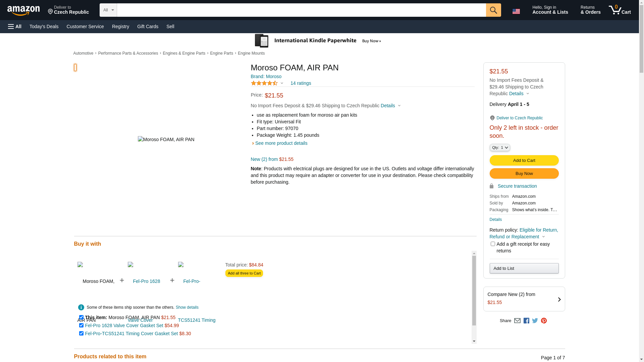Open the Qty quantity dropdown
This screenshot has width=644, height=362.
[499, 147]
